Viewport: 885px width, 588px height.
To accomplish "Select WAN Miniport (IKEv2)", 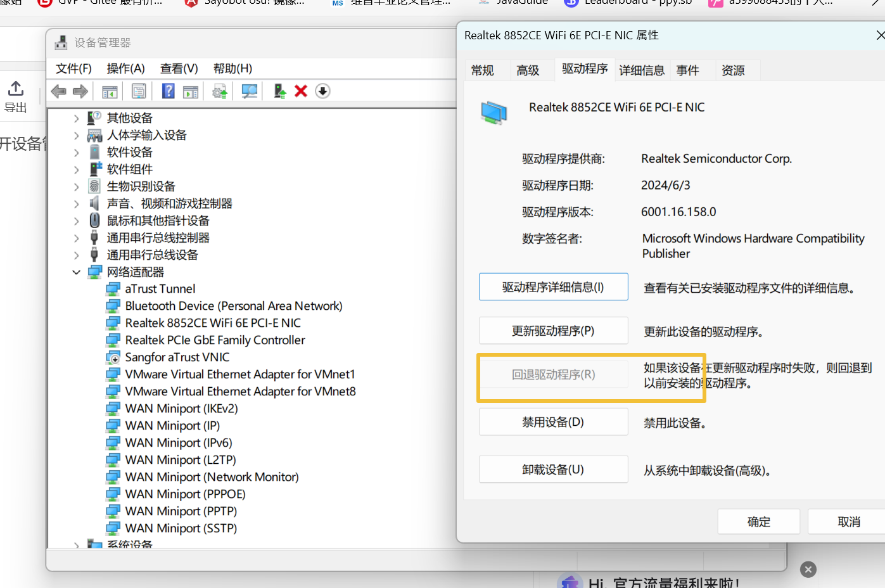I will pos(181,409).
